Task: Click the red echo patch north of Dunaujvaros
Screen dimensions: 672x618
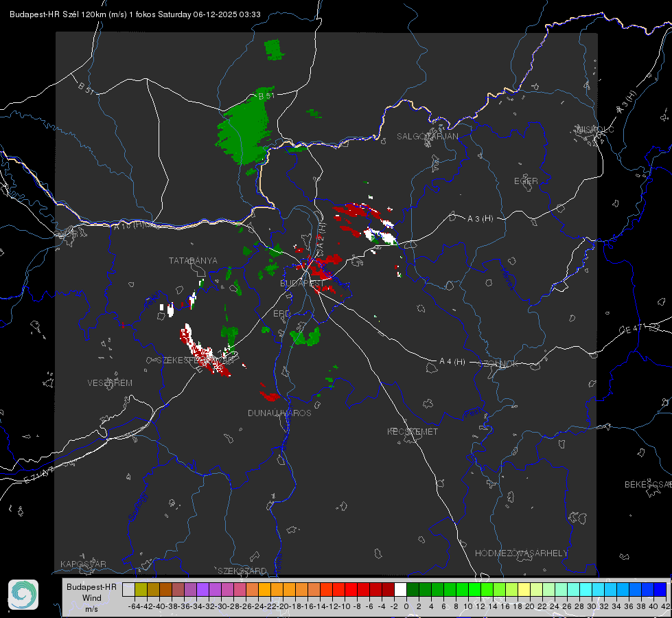Action: click(x=270, y=396)
